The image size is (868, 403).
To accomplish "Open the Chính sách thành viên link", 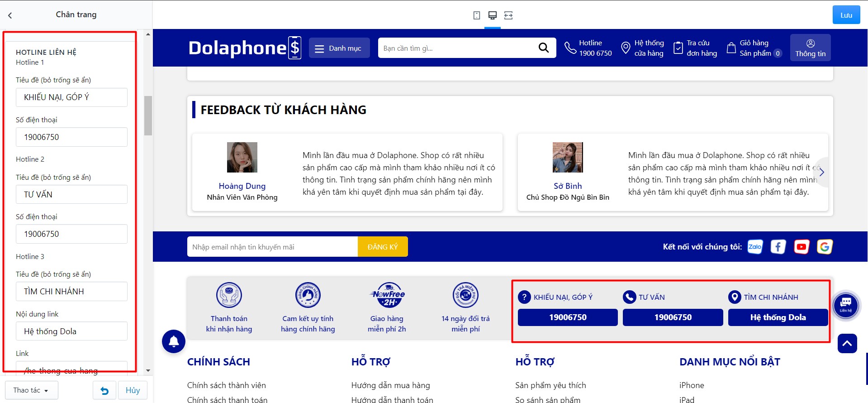I will [x=227, y=385].
